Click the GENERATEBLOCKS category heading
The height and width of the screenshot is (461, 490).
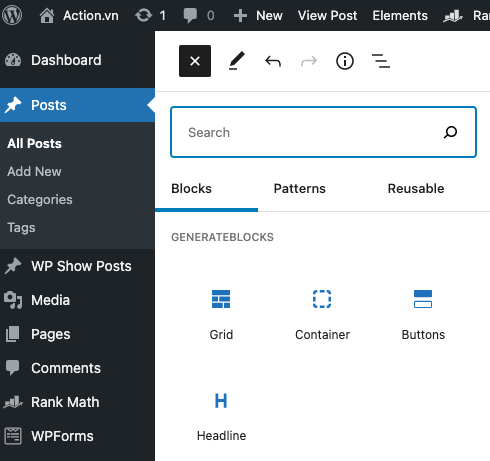coord(222,237)
